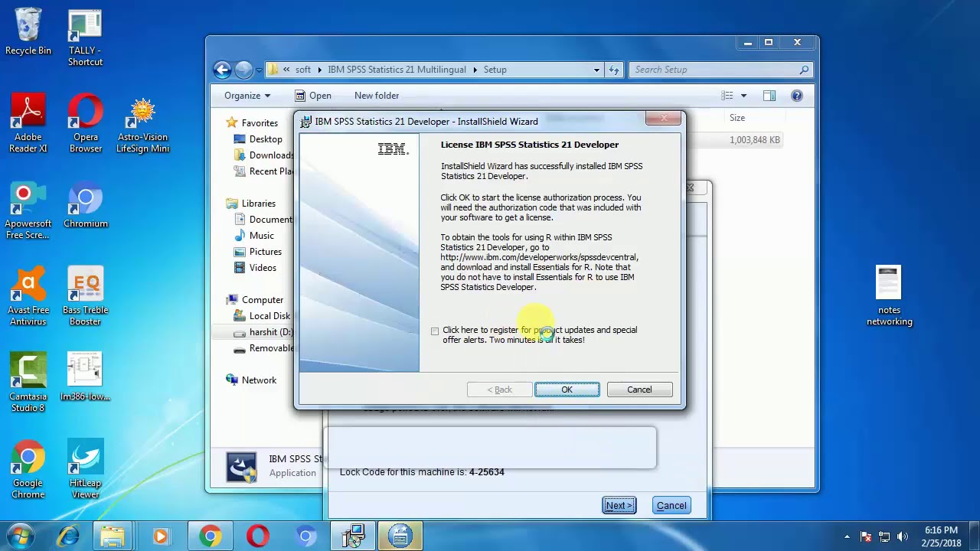Click the Windows Start orb
The width and height of the screenshot is (980, 551).
pos(21,536)
